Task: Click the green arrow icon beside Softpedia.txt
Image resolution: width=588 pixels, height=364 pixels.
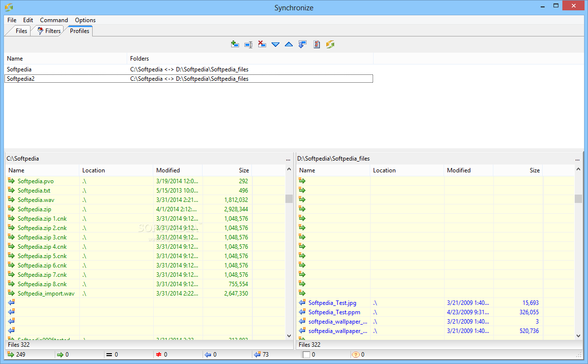Action: pyautogui.click(x=11, y=190)
